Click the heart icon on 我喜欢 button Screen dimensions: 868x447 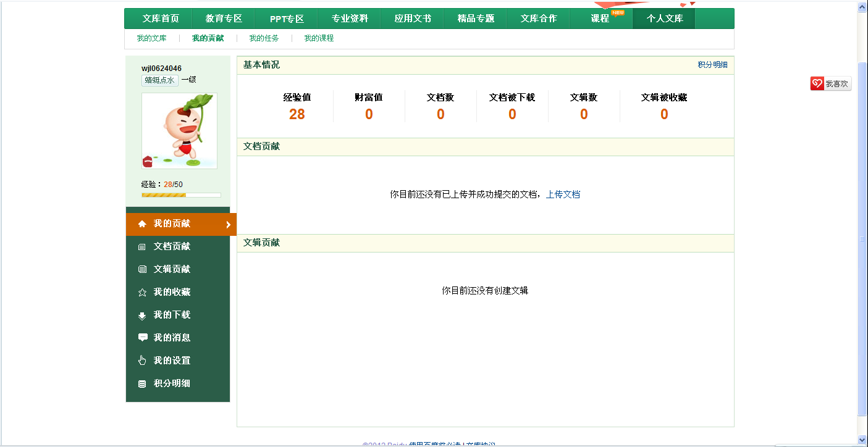817,83
